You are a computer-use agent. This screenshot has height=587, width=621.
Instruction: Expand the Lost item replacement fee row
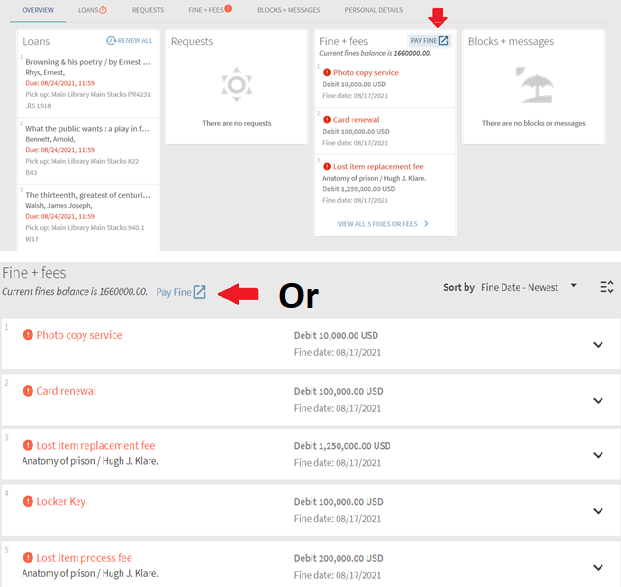point(597,455)
